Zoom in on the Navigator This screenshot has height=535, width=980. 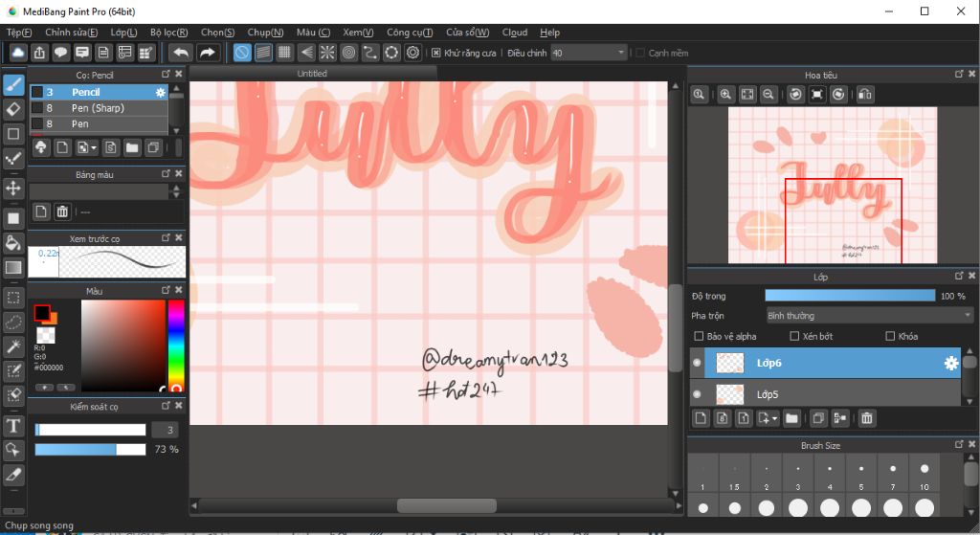tap(725, 95)
